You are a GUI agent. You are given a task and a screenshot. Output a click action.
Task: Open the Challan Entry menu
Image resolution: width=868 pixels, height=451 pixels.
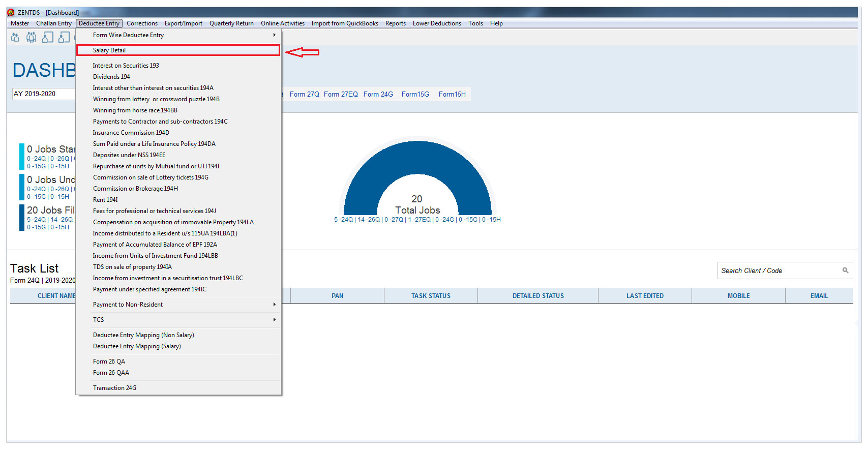click(54, 23)
